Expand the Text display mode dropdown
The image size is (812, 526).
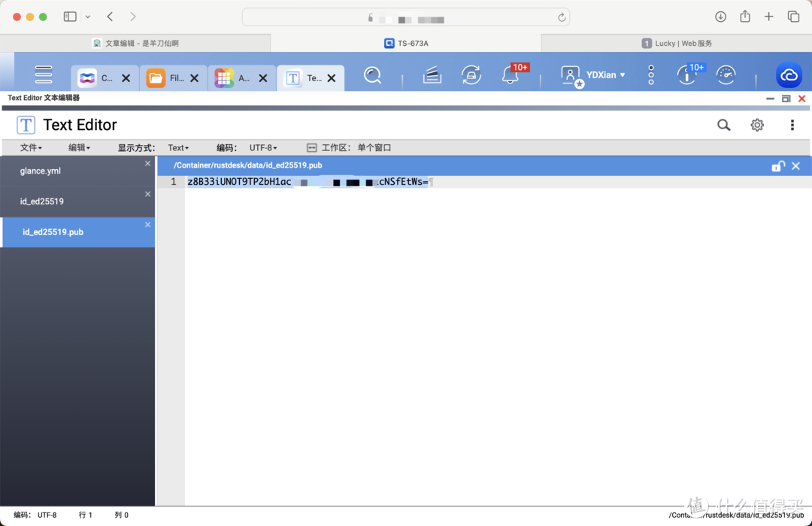point(178,147)
